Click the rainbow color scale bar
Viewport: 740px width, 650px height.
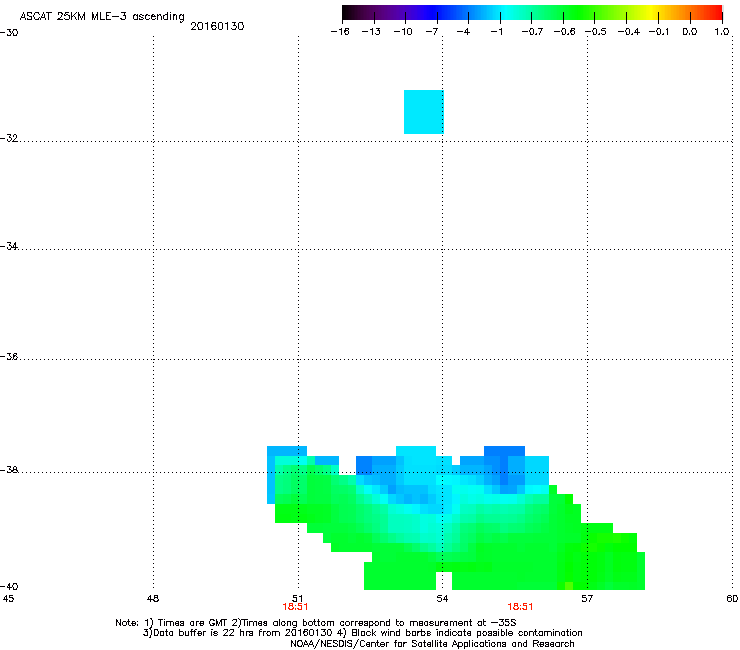tap(532, 12)
